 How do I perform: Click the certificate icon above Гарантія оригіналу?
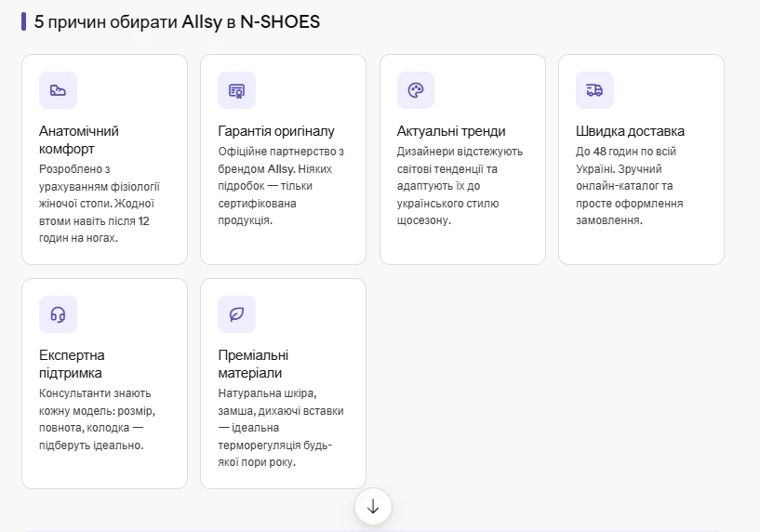coord(236,90)
